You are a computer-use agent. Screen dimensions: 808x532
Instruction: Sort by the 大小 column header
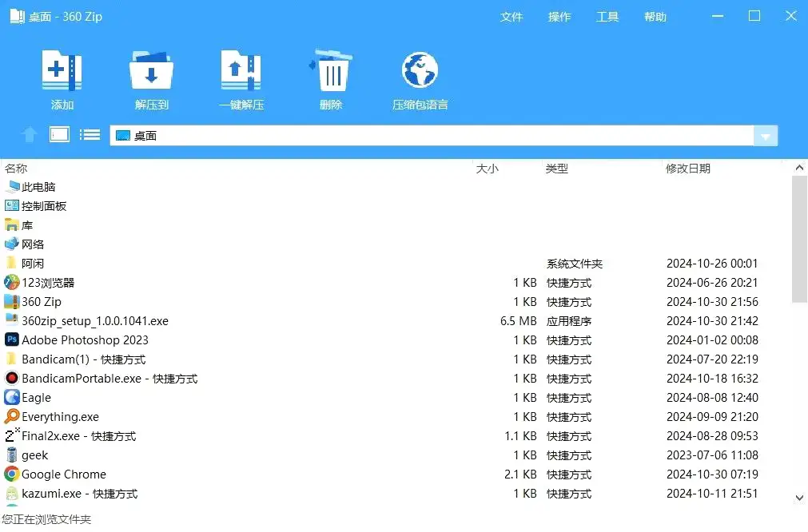point(487,169)
